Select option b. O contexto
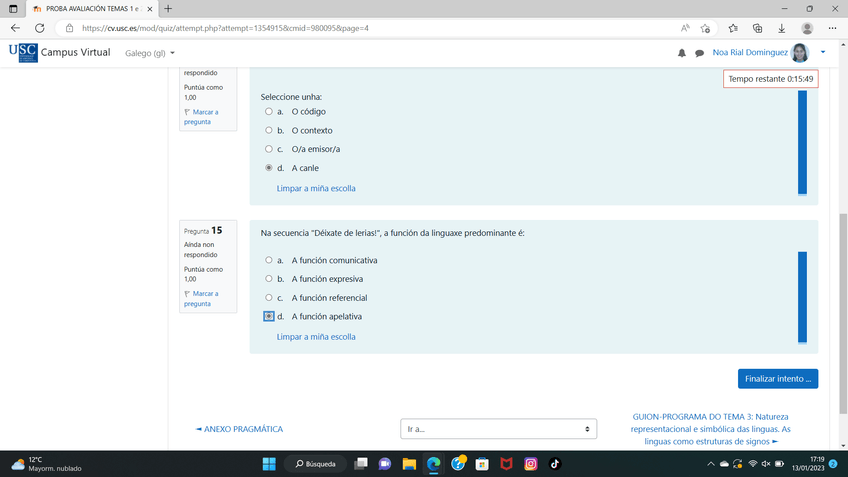The width and height of the screenshot is (848, 477). coord(269,130)
